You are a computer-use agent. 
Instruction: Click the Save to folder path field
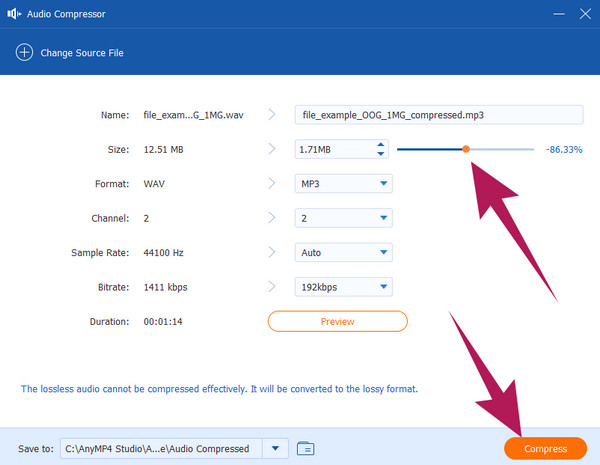[161, 449]
